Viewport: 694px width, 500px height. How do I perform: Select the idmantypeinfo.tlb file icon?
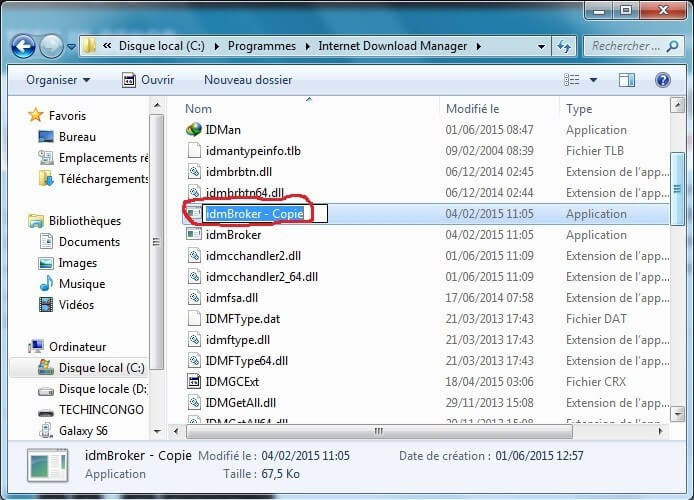194,150
